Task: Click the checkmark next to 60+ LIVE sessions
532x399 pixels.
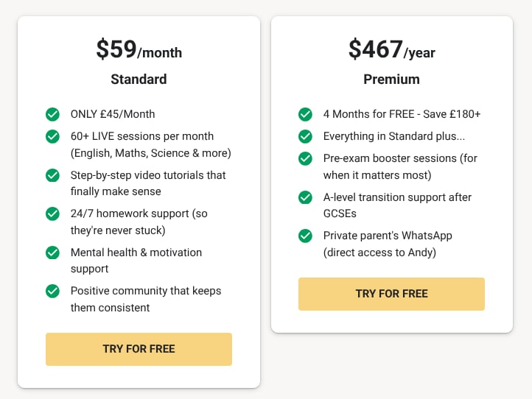Action: pos(52,136)
